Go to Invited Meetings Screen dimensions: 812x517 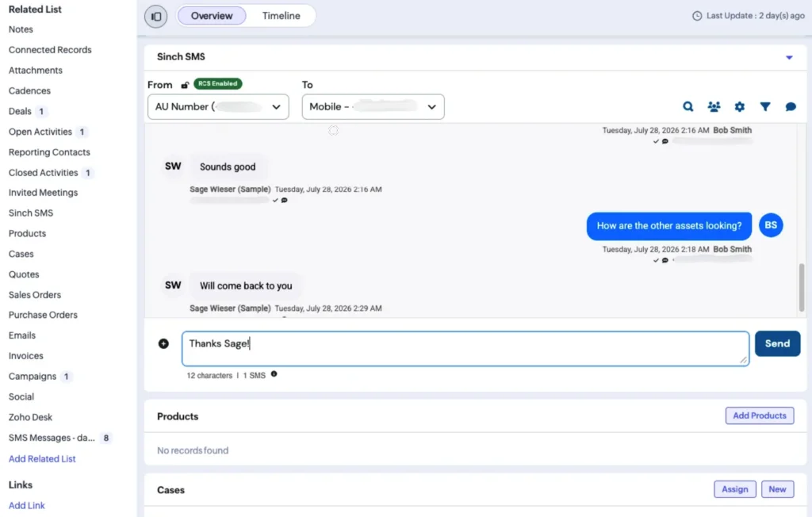[43, 193]
